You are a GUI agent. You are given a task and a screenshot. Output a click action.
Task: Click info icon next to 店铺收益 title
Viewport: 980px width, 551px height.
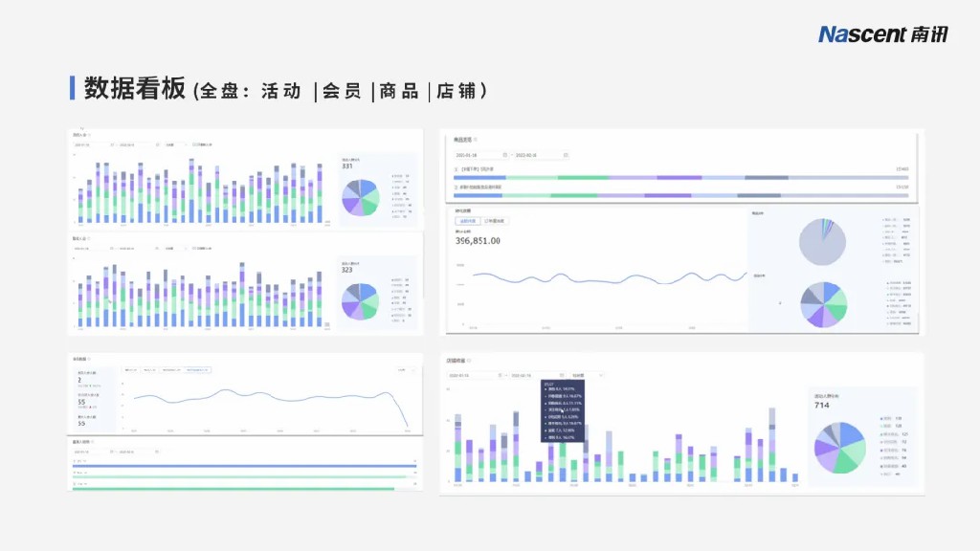[x=469, y=361]
